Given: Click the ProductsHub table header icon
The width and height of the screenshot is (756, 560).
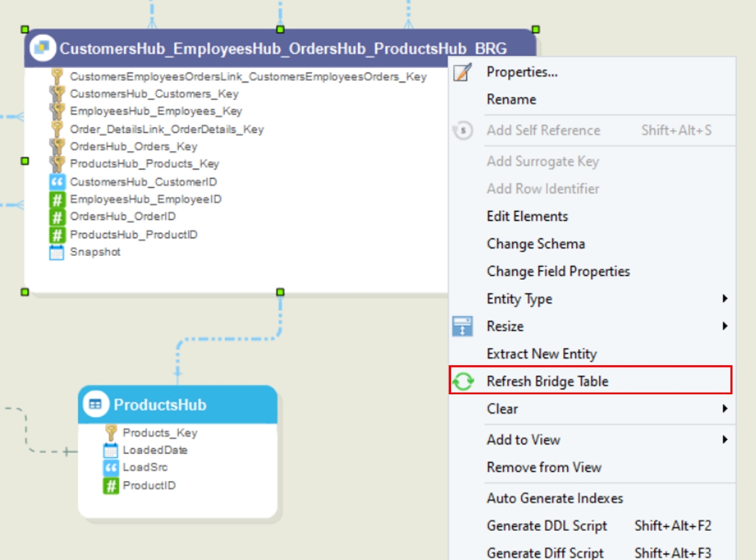Looking at the screenshot, I should coord(94,405).
